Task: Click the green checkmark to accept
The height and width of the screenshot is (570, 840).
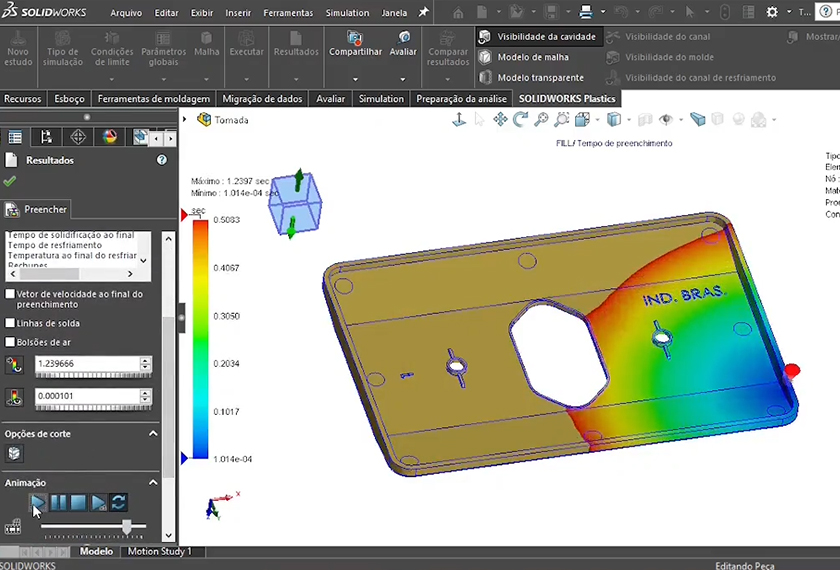Action: point(10,181)
